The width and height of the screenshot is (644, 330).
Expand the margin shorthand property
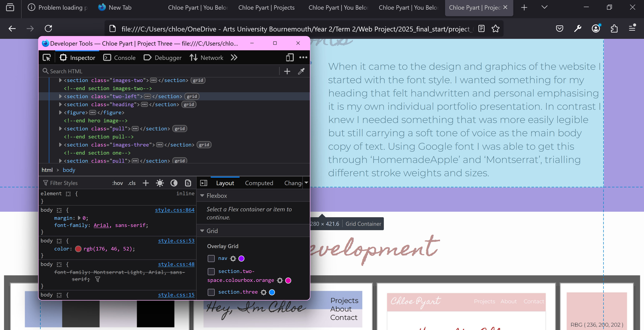(x=79, y=218)
